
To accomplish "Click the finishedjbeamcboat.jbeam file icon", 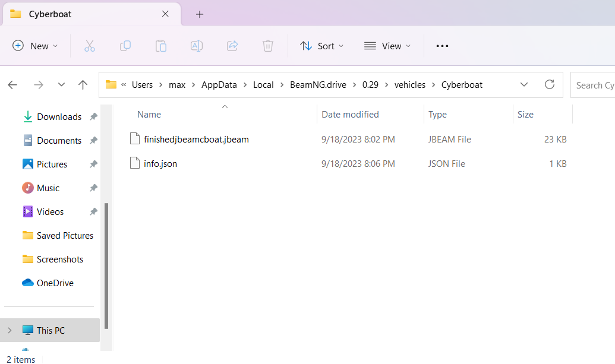I will 134,139.
